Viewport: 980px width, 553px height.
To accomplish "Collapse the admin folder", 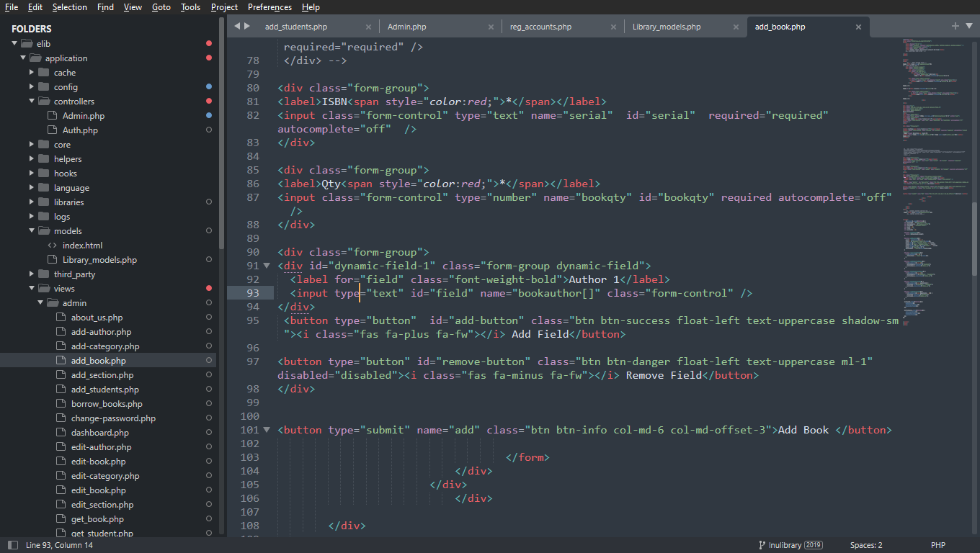I will [40, 302].
